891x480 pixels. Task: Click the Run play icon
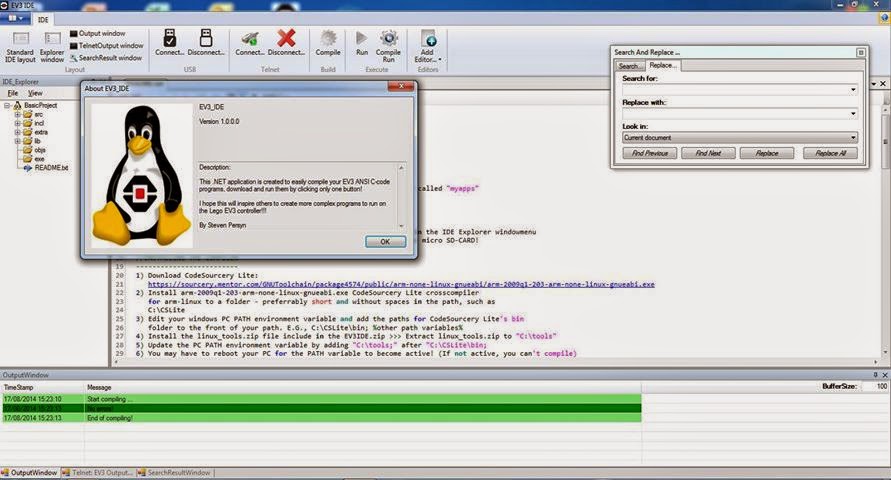362,43
